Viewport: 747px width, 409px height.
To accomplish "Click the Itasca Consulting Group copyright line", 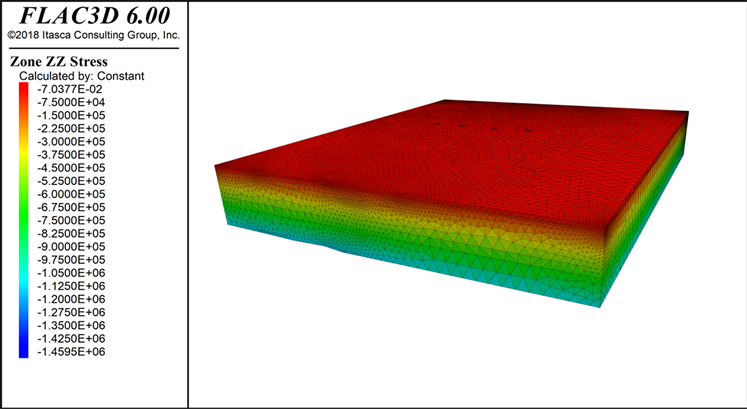I will click(93, 35).
